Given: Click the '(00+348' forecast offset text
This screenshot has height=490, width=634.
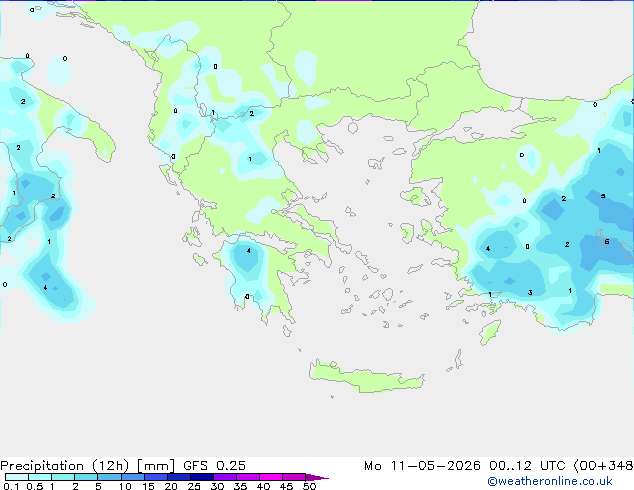Looking at the screenshot, I should click(603, 466).
